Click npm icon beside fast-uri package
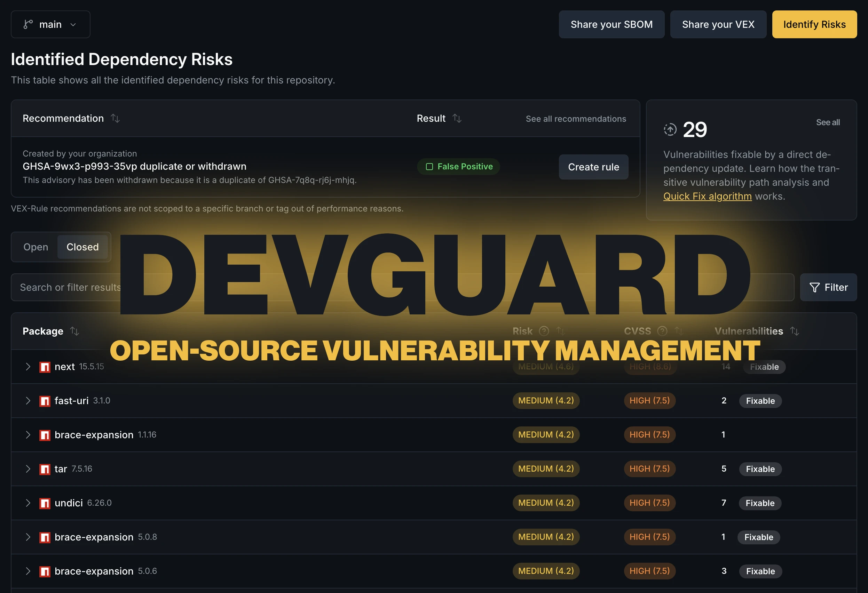The image size is (868, 593). 45,401
